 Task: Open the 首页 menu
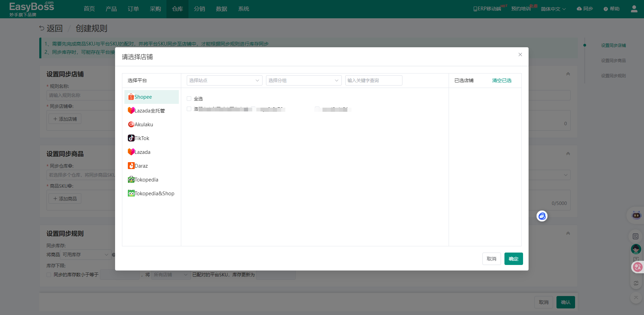tap(89, 9)
